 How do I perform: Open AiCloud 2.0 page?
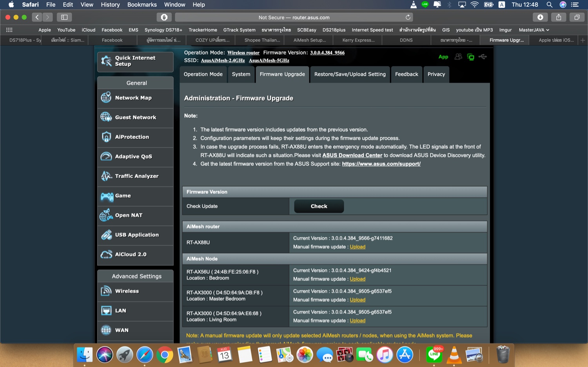coord(135,255)
